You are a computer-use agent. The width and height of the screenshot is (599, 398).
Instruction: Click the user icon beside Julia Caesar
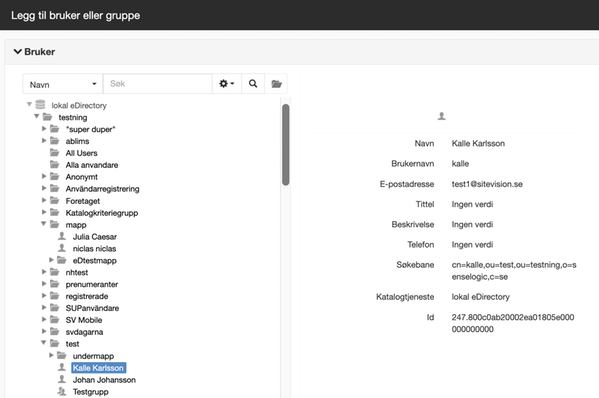pyautogui.click(x=62, y=236)
